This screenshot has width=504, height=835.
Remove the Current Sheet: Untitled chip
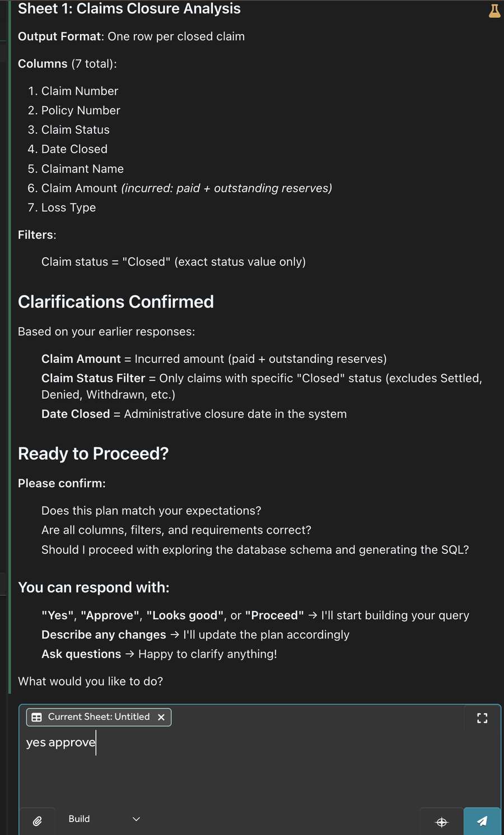tap(161, 717)
